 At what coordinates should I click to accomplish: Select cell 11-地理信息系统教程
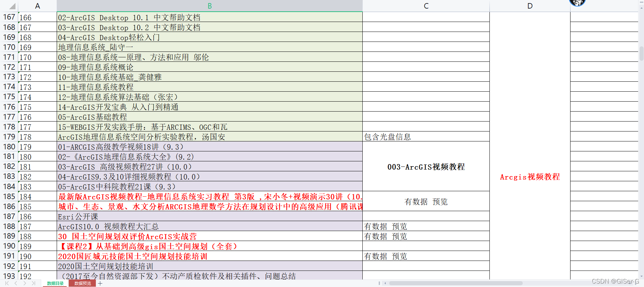click(x=210, y=87)
